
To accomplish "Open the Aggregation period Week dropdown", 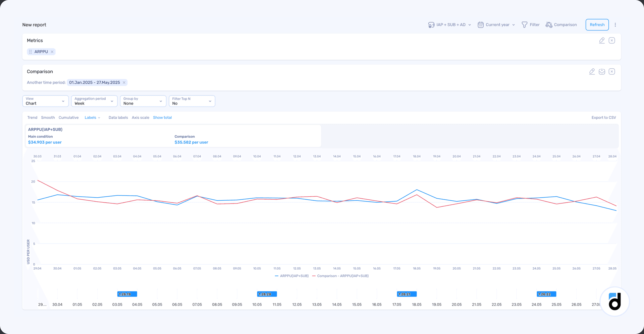I will click(x=94, y=101).
